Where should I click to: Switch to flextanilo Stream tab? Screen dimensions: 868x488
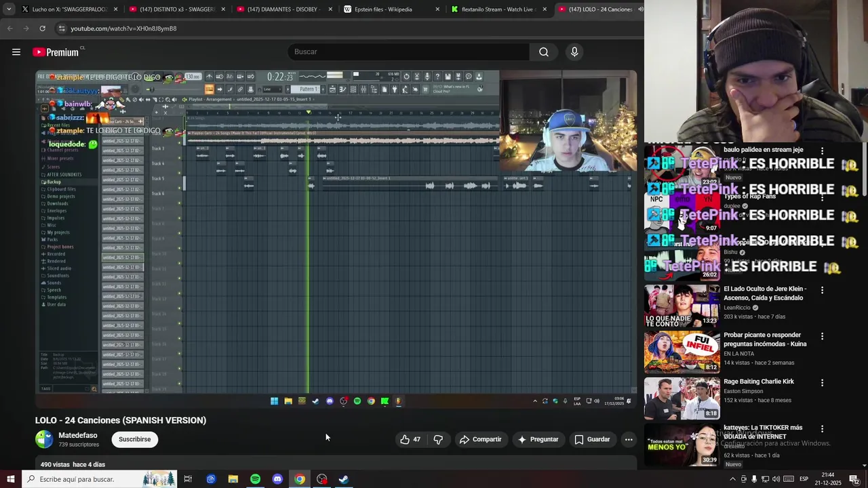click(498, 9)
